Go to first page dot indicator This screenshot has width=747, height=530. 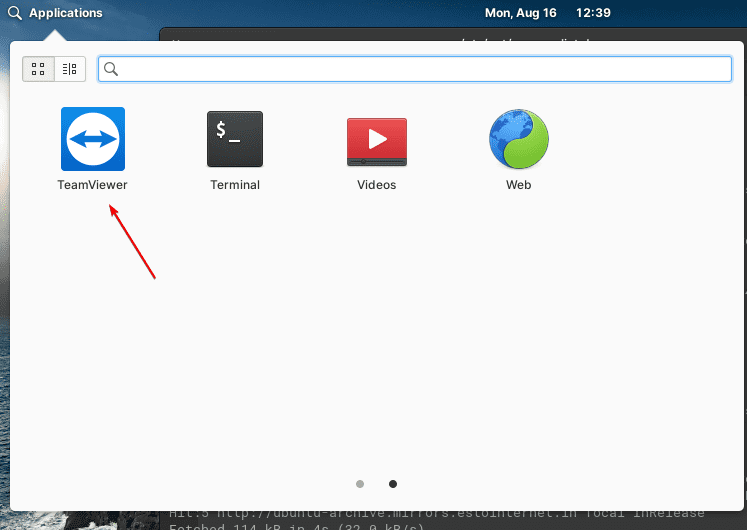pos(360,484)
